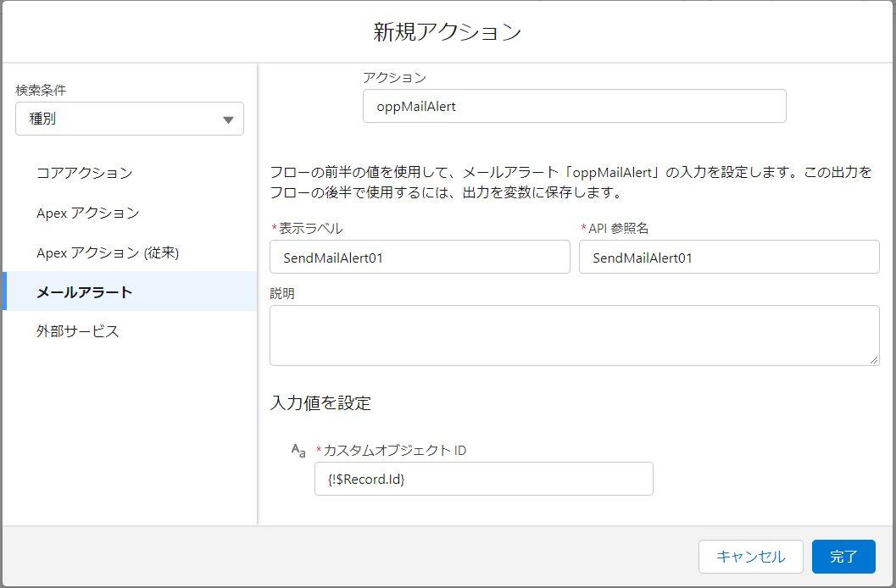Select the メールアラート category

pos(85,292)
